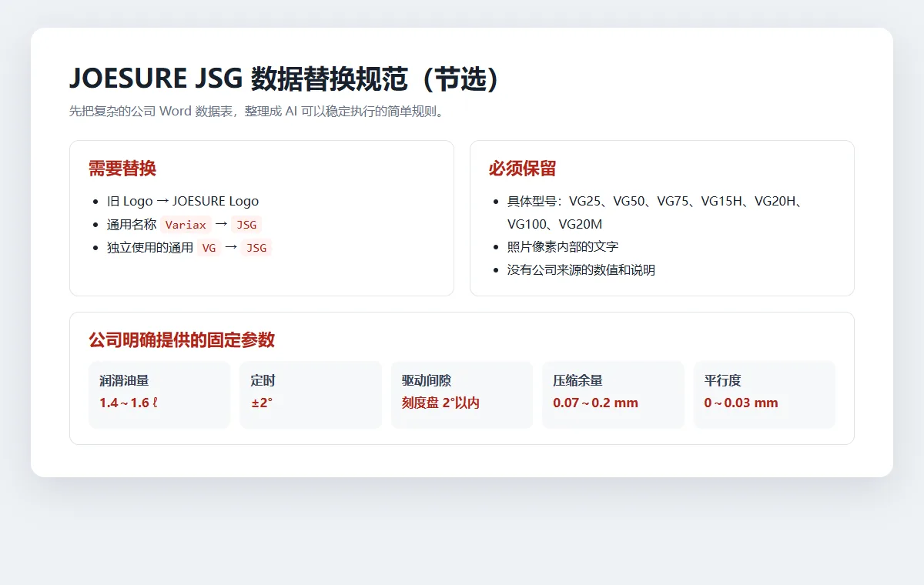
Task: Click the '平行度' parameter label
Action: click(722, 380)
